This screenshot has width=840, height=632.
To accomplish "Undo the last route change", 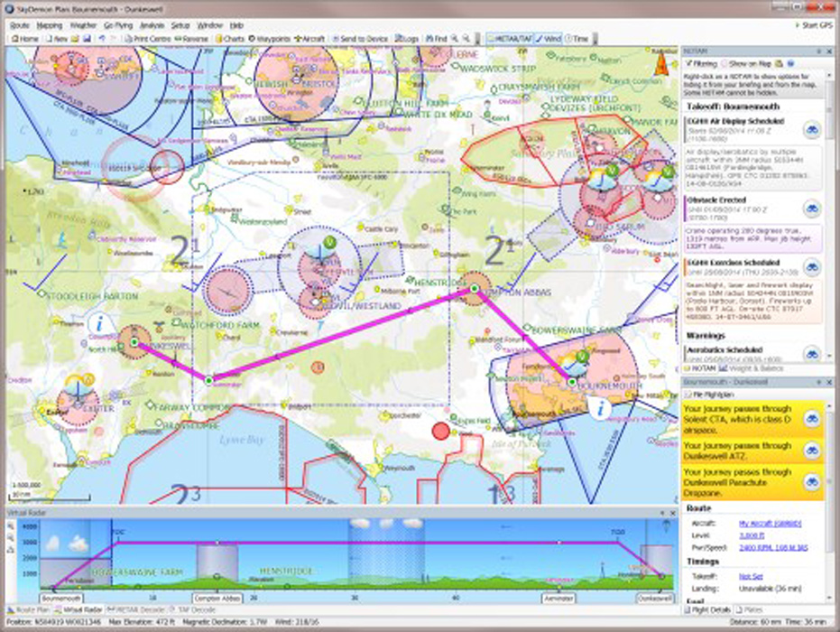I will [x=102, y=39].
